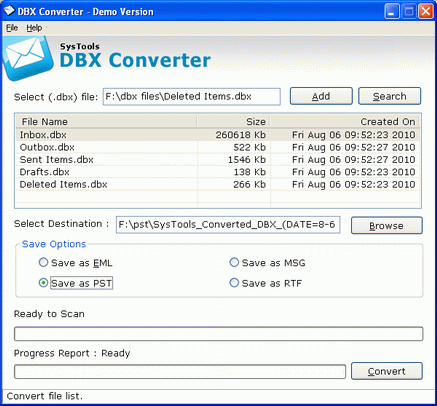
Task: Click the Select Destination path field
Action: coord(228,225)
